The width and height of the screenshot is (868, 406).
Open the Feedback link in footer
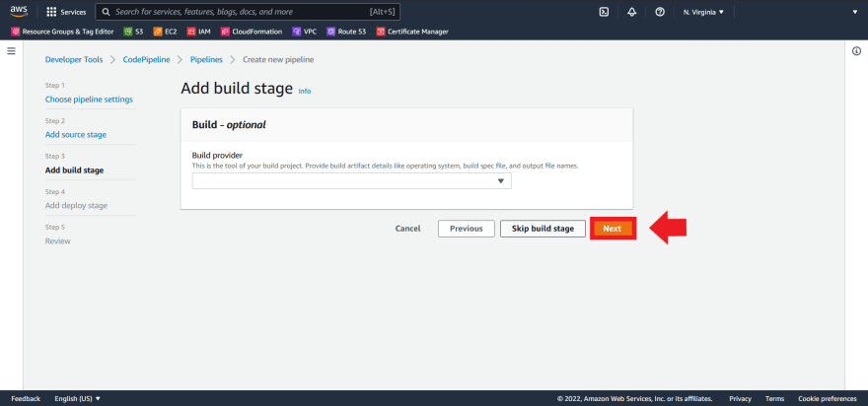click(x=26, y=398)
